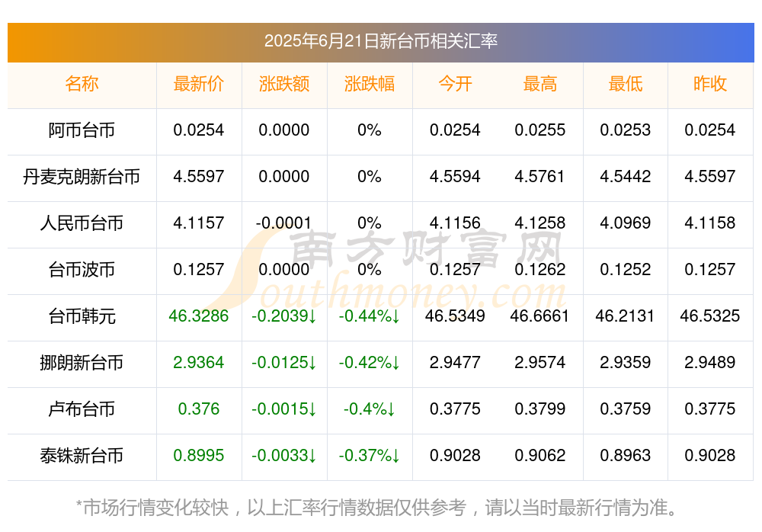Click the green latest price 0.8995
The height and width of the screenshot is (532, 762).
198,456
